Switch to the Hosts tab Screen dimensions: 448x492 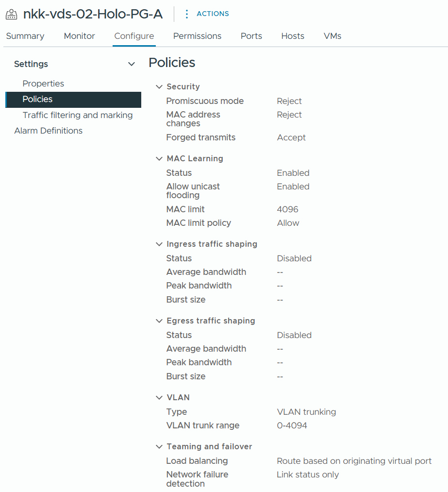tap(293, 36)
